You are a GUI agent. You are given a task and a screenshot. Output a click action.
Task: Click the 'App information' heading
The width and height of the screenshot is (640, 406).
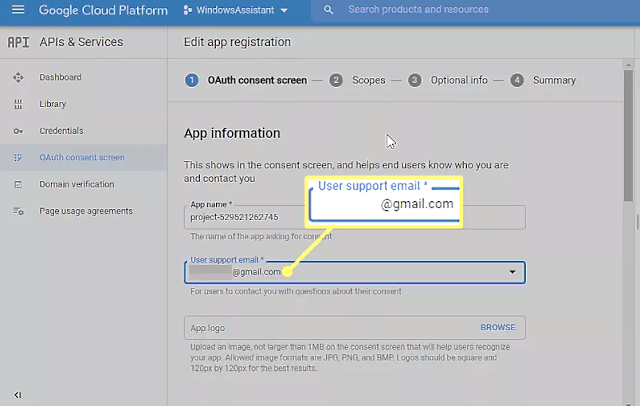(x=232, y=133)
